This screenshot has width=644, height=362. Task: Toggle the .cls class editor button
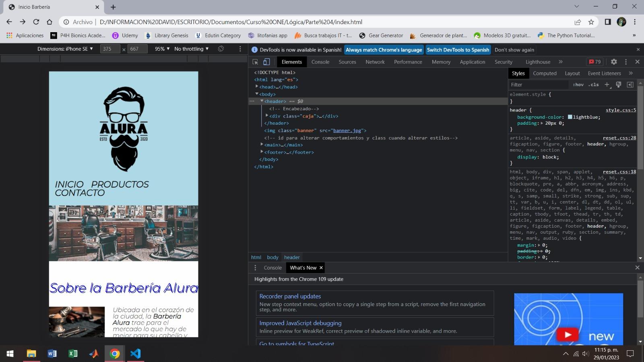tap(594, 84)
